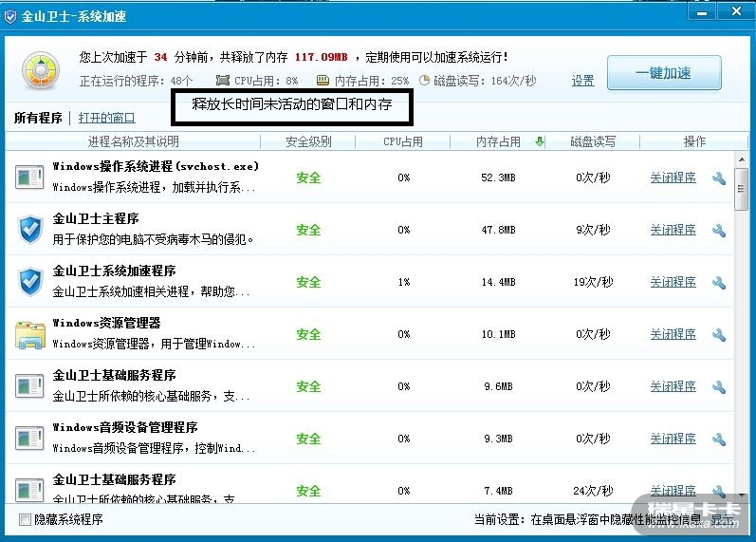Click the 当前设置 status text
Image resolution: width=756 pixels, height=542 pixels.
(587, 519)
